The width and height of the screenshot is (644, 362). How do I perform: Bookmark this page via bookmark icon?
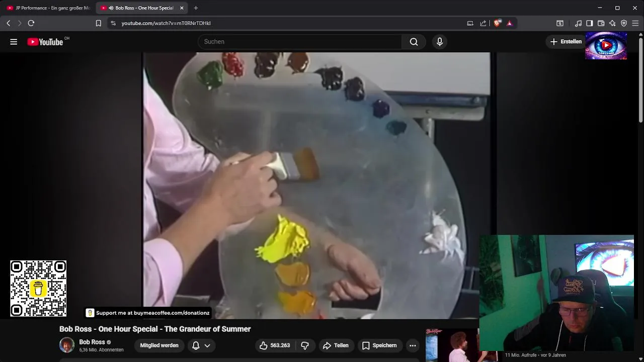pos(99,23)
